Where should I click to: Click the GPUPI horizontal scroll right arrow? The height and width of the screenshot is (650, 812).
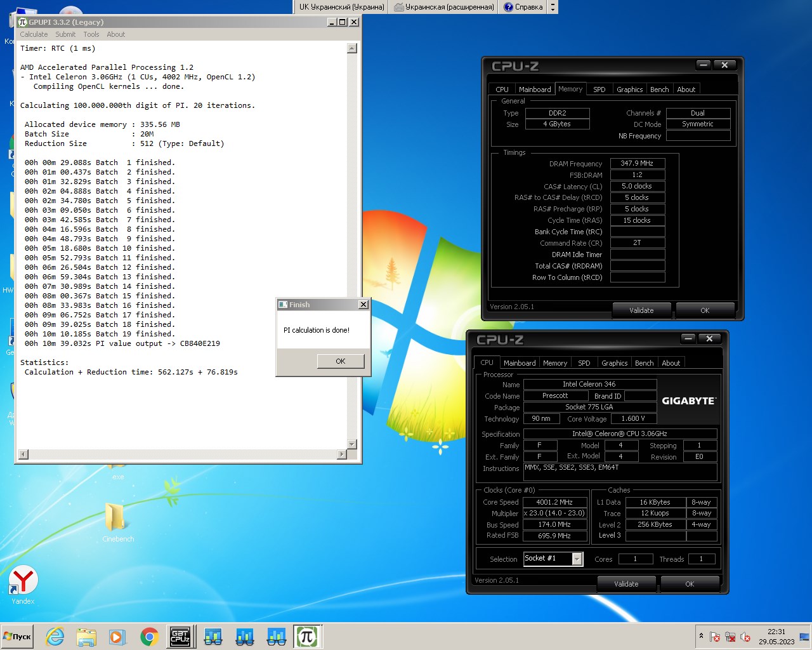pyautogui.click(x=342, y=454)
